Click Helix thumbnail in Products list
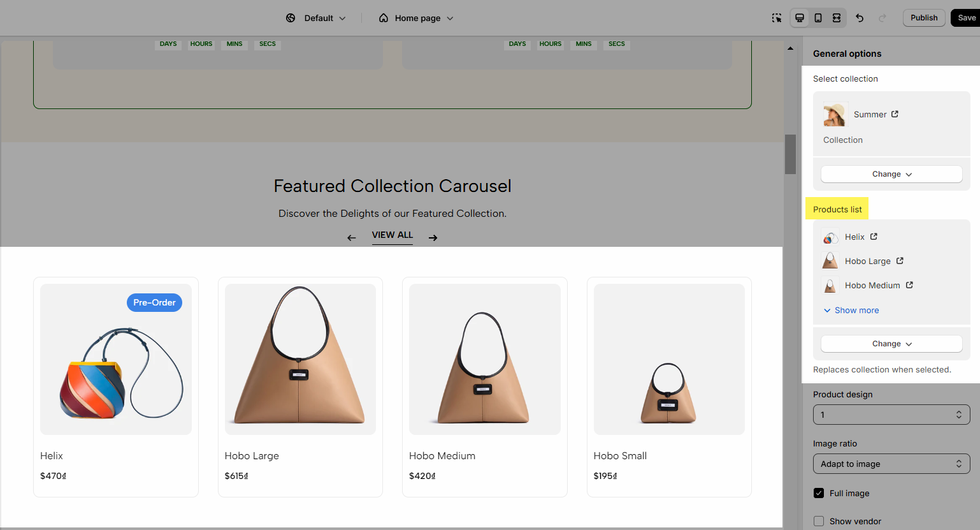 (830, 237)
